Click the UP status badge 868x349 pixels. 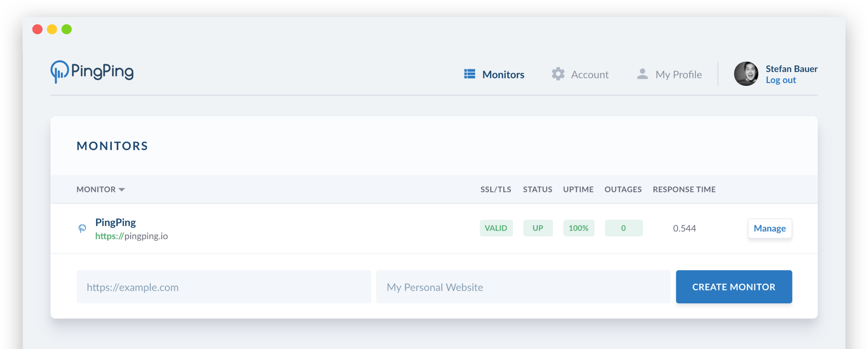538,228
